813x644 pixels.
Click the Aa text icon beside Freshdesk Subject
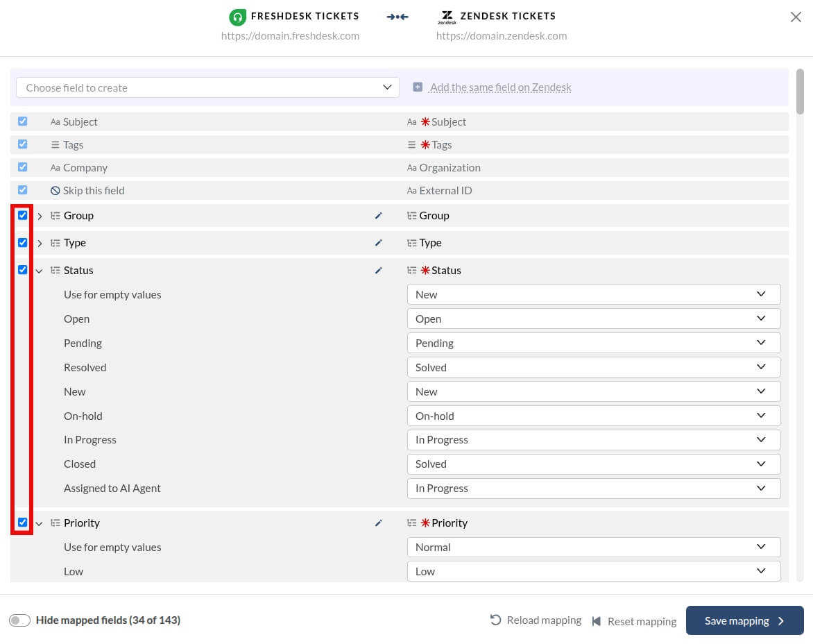click(x=55, y=122)
